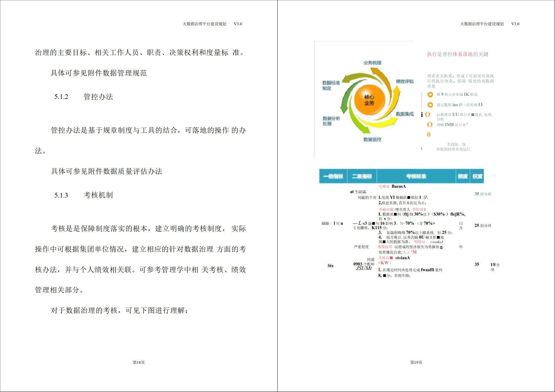Click the paragraph starting 考核是是保障制度落实

pyautogui.click(x=140, y=259)
